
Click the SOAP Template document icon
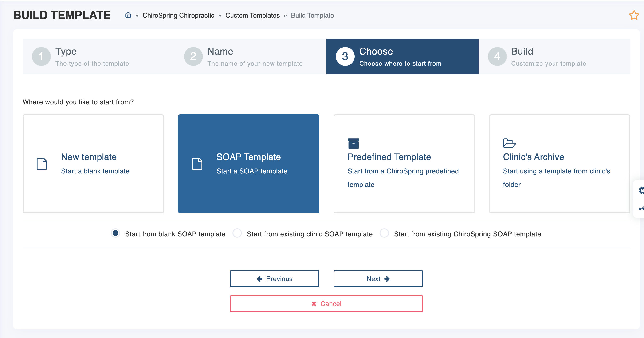click(x=197, y=164)
